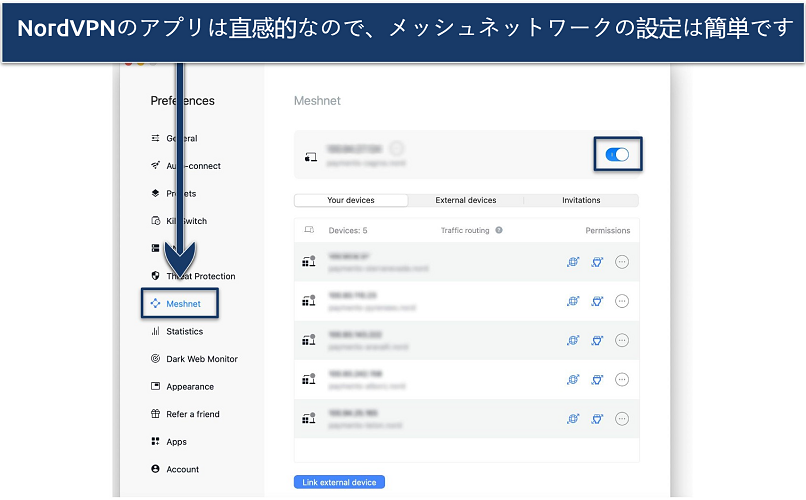Click the second icon in the second device row
806x500 pixels.
(597, 301)
